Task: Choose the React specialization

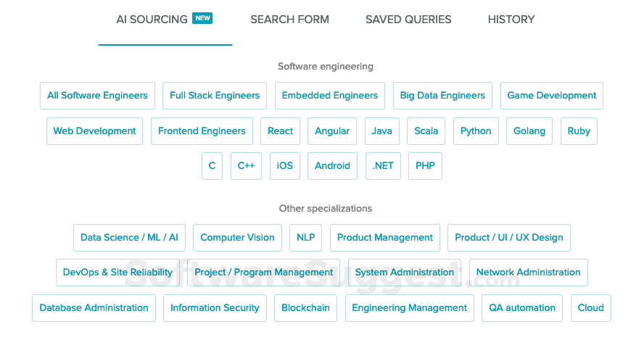Action: tap(281, 131)
